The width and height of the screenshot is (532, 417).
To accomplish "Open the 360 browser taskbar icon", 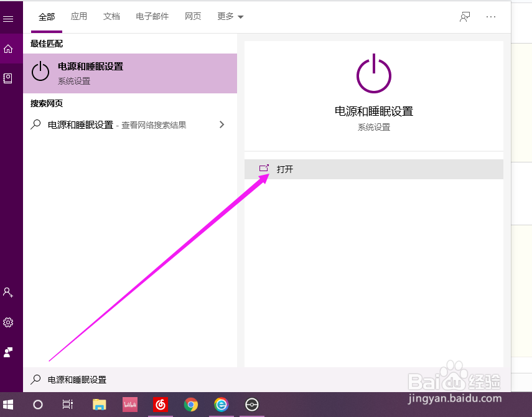I will point(222,405).
